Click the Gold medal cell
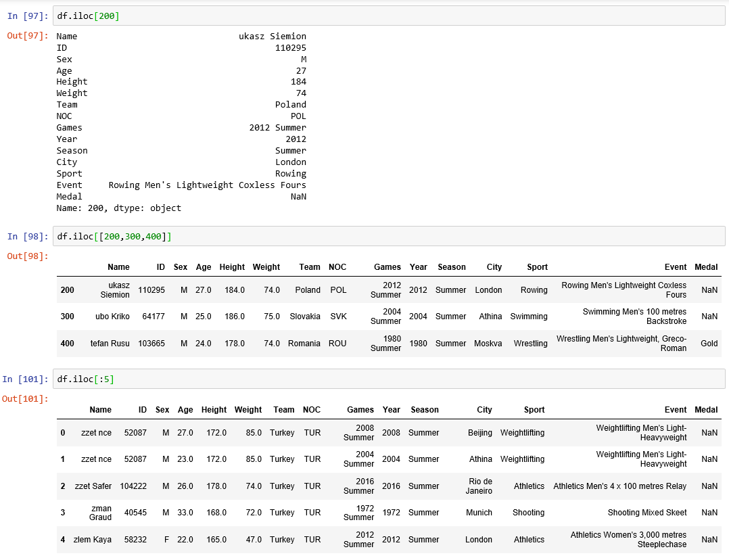Viewport: 729px width, 560px height. [709, 344]
